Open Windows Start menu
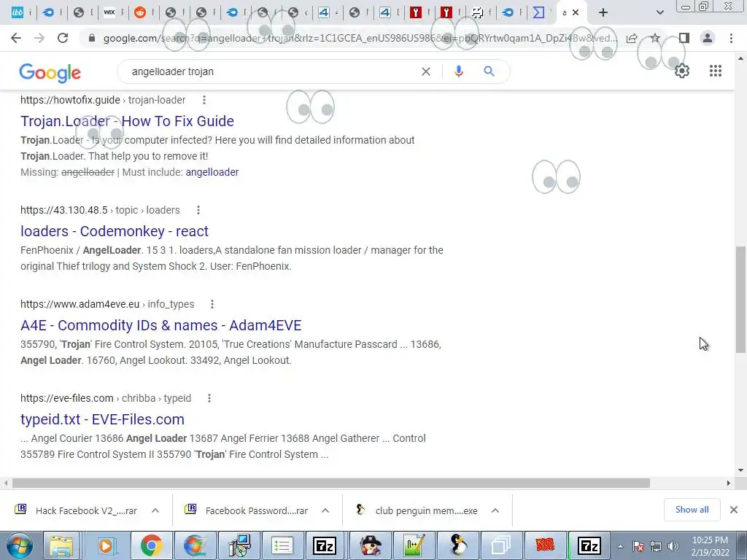The image size is (747, 560). click(20, 545)
